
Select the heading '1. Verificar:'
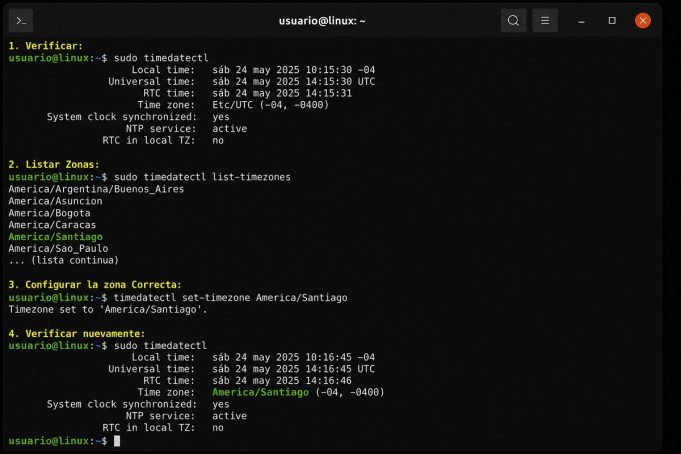click(46, 46)
